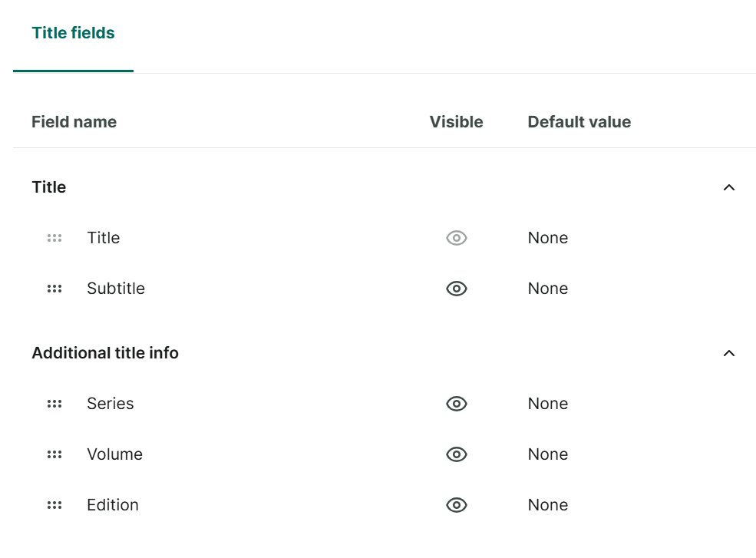756x558 pixels.
Task: Click the None default value for Title
Action: pos(548,238)
